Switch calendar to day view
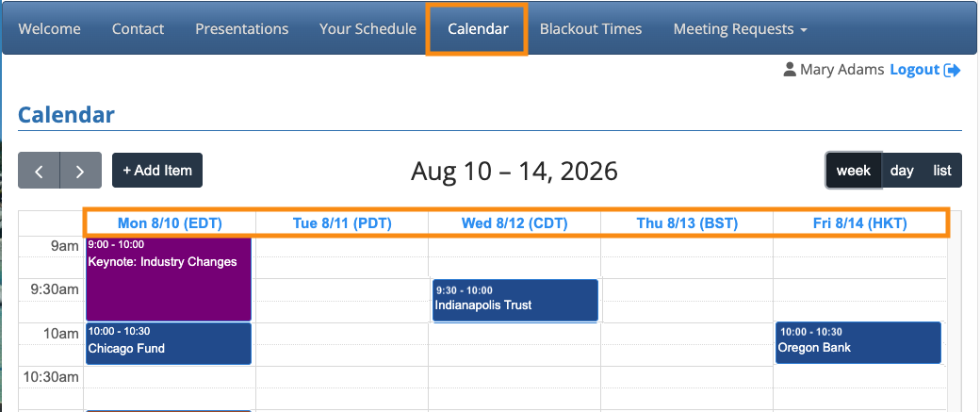The height and width of the screenshot is (412, 980). 901,170
